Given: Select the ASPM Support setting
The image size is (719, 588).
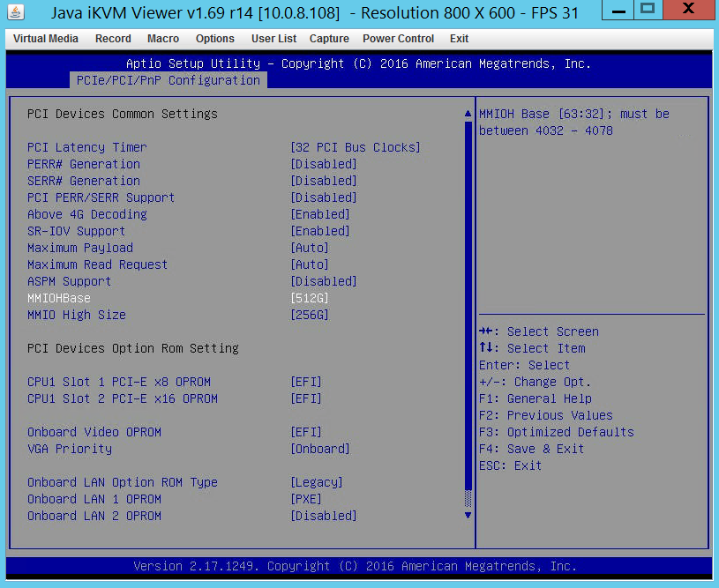Looking at the screenshot, I should pos(69,281).
